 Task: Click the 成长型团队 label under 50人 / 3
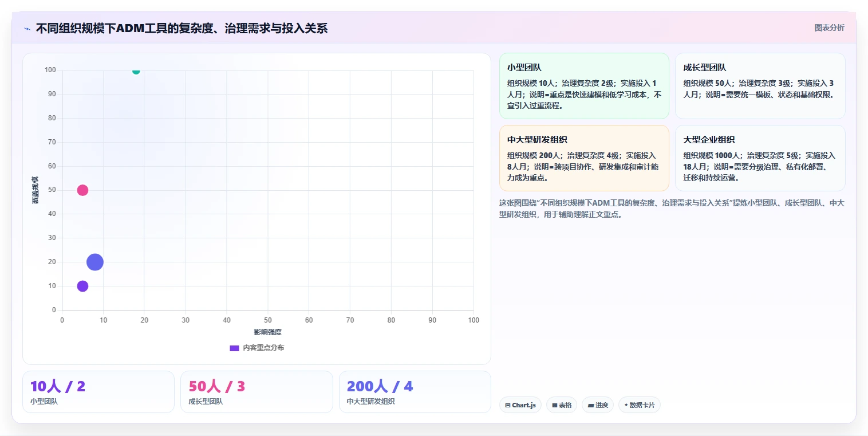[206, 402]
